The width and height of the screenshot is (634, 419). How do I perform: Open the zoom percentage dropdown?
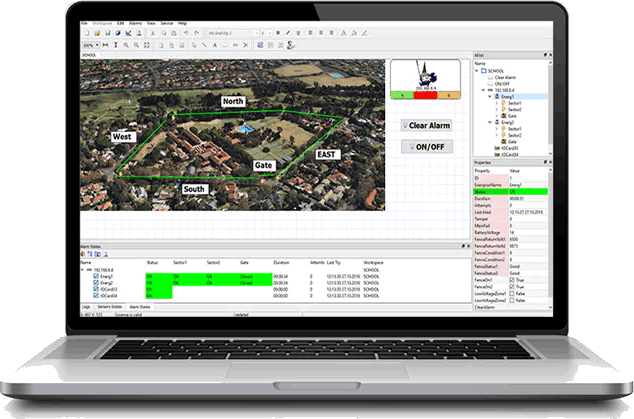click(x=97, y=45)
